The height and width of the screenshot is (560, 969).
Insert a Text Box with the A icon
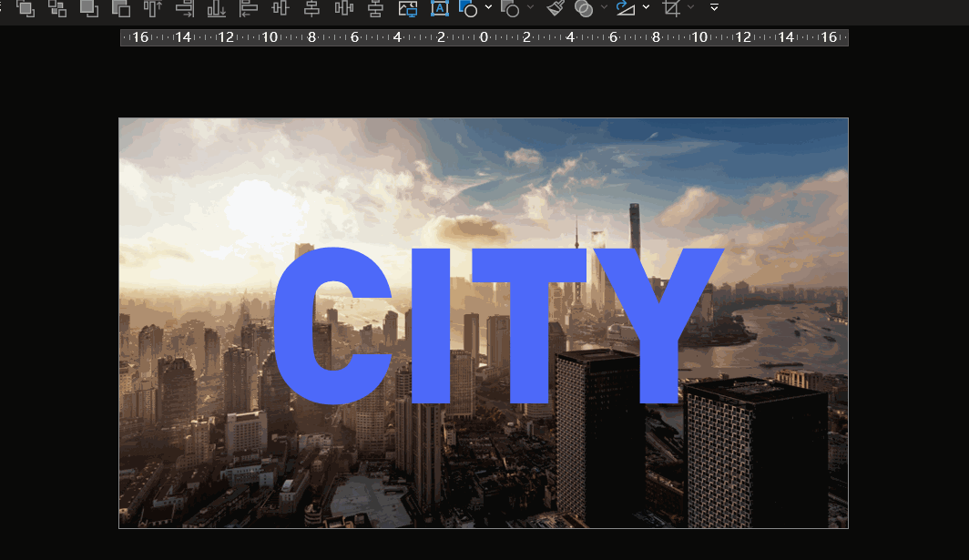click(x=439, y=8)
